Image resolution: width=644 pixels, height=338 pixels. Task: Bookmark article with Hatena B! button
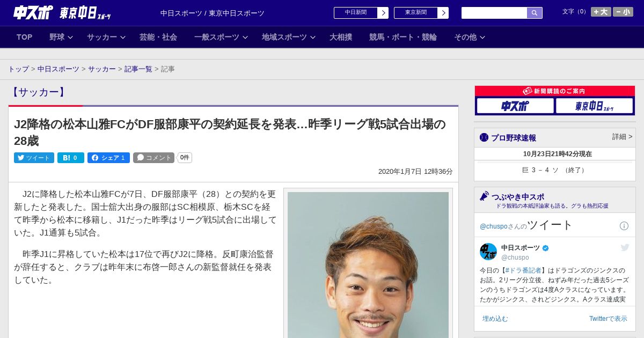71,158
